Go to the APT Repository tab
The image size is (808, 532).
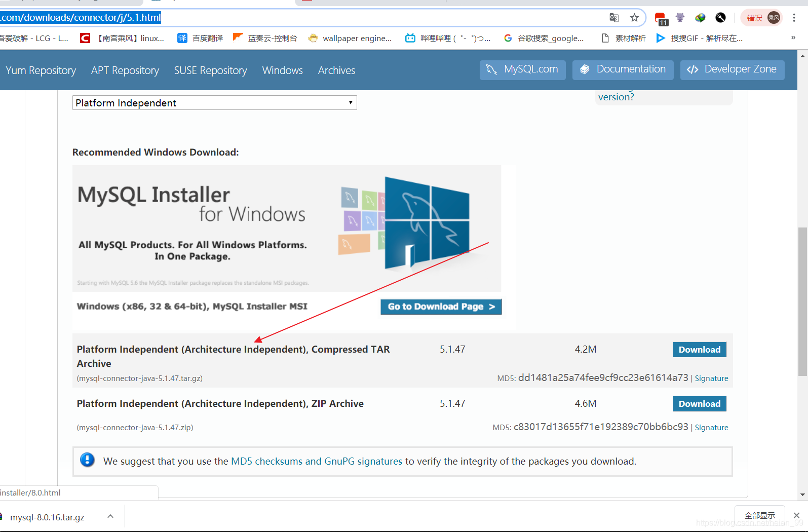(x=125, y=70)
